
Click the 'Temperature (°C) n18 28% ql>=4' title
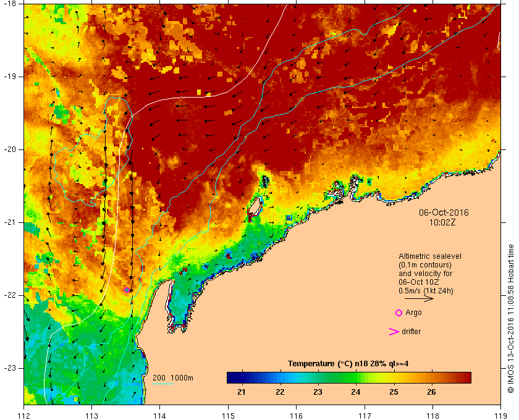tap(348, 364)
